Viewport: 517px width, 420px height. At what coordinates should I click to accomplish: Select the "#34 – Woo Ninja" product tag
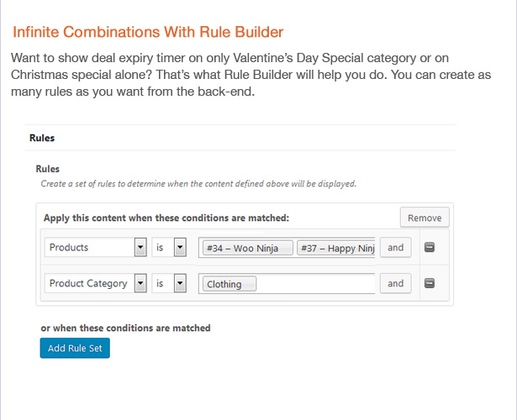(x=248, y=248)
